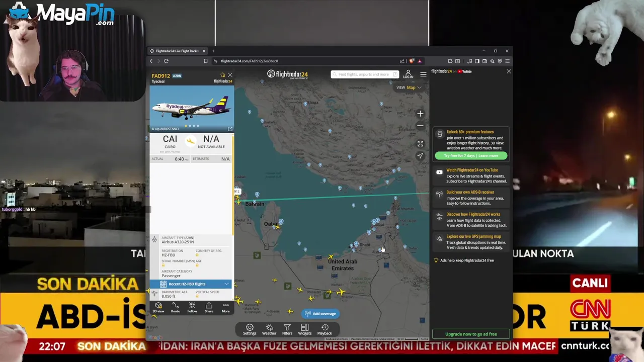This screenshot has width=644, height=362.
Task: Share this flight
Action: [209, 307]
